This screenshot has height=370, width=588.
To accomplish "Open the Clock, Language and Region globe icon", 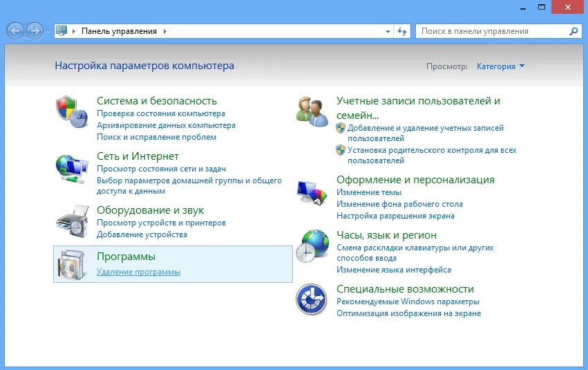I will click(312, 246).
